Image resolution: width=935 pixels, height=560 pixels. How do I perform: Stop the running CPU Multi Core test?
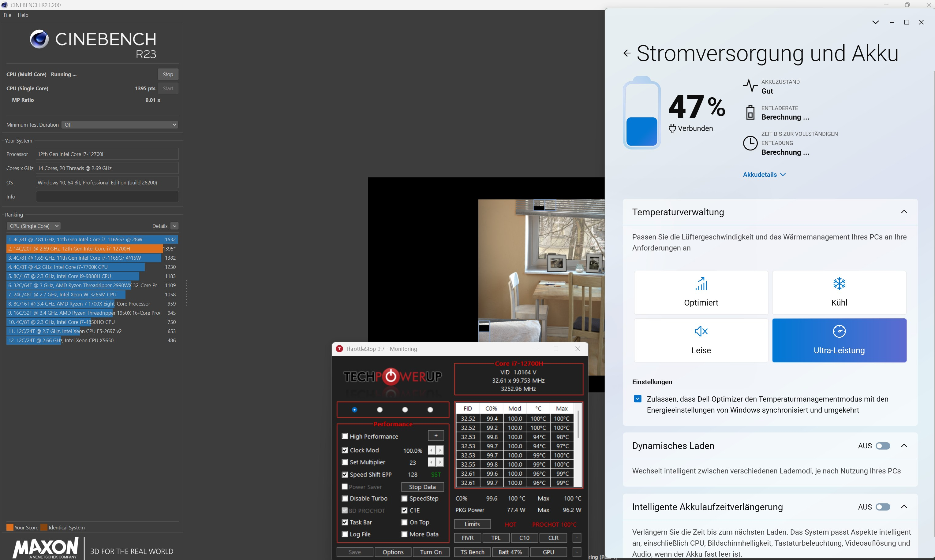(x=168, y=74)
